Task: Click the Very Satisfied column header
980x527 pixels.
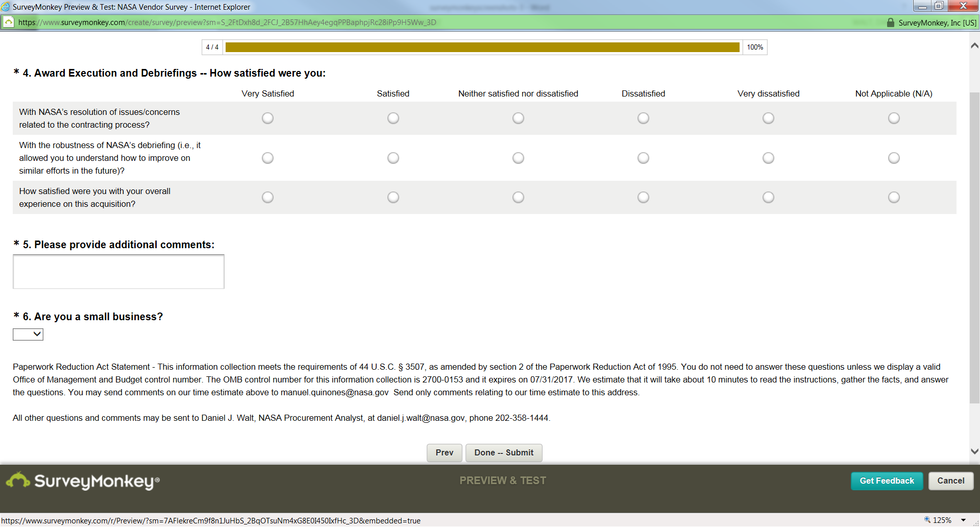Action: (267, 93)
